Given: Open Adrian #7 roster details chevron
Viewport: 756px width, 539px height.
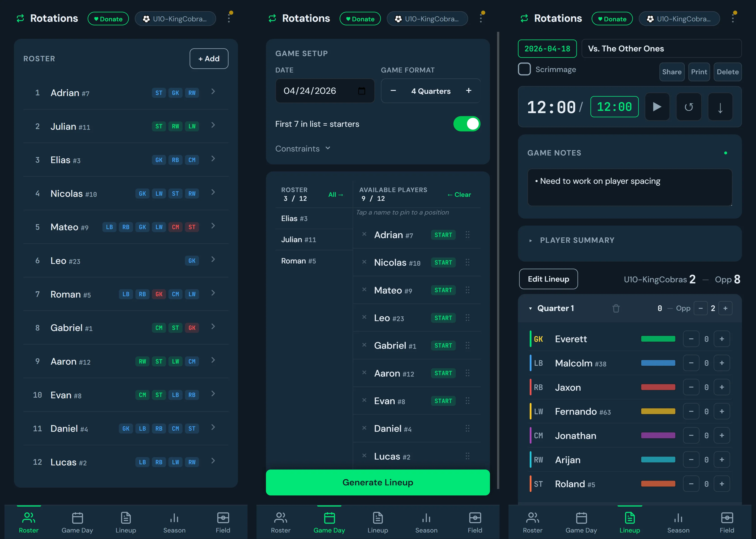Looking at the screenshot, I should coord(213,92).
